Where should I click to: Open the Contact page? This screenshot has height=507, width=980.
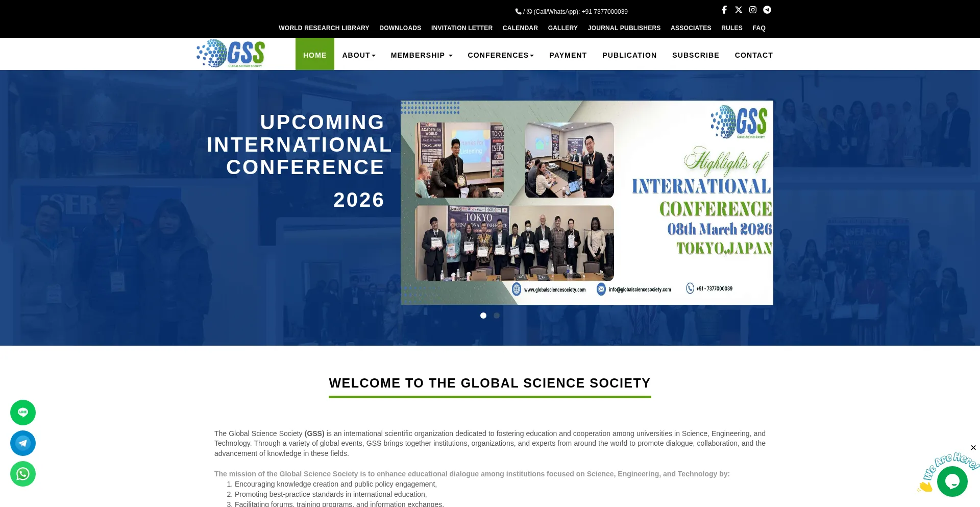tap(754, 55)
